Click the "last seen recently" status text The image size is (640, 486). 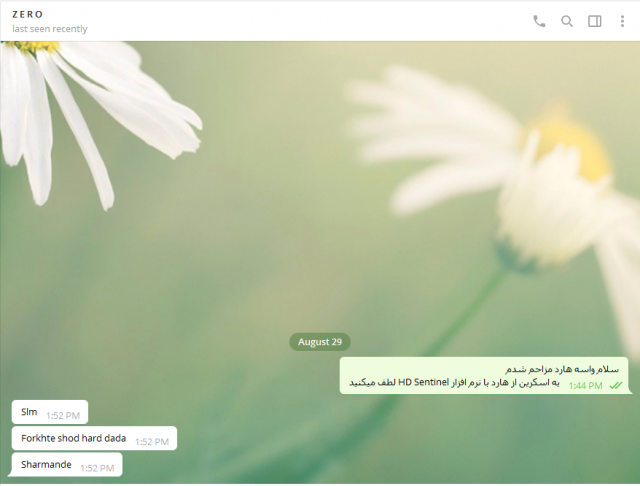click(50, 29)
